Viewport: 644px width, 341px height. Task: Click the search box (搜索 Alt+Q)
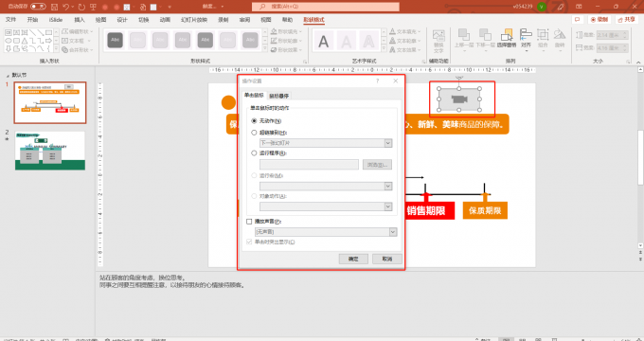[325, 7]
